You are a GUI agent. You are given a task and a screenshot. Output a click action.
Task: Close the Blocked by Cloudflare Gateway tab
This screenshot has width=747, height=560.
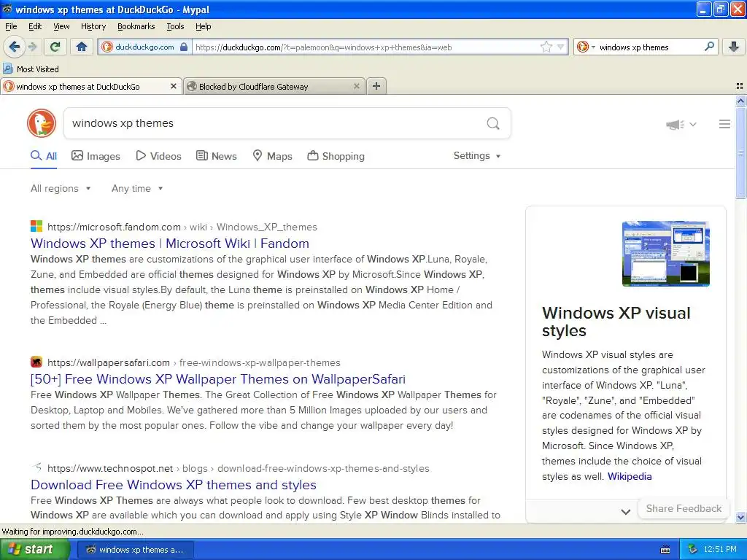[x=356, y=86]
